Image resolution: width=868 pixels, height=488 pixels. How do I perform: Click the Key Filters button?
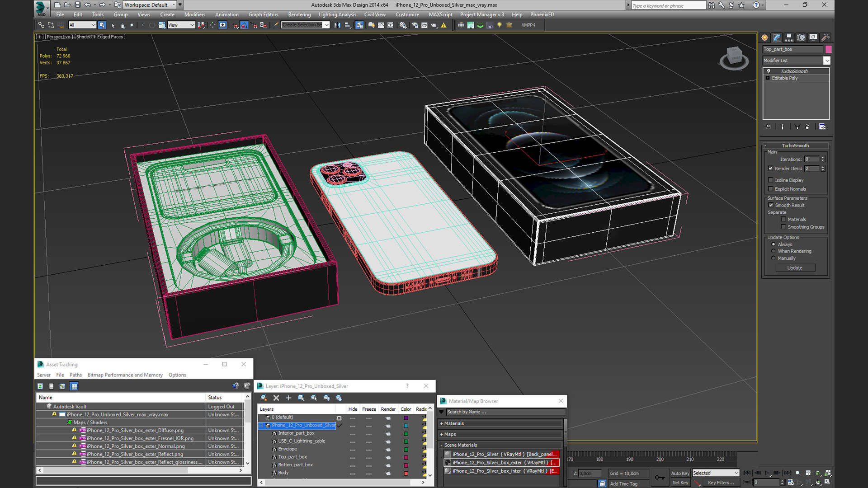coord(721,483)
